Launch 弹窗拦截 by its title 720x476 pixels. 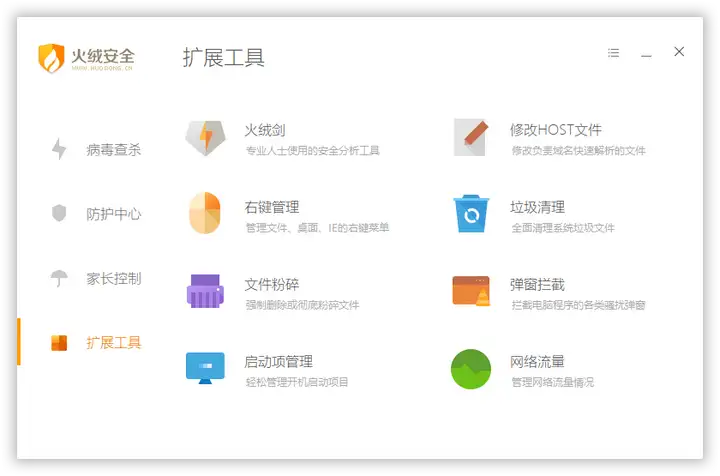pyautogui.click(x=537, y=285)
